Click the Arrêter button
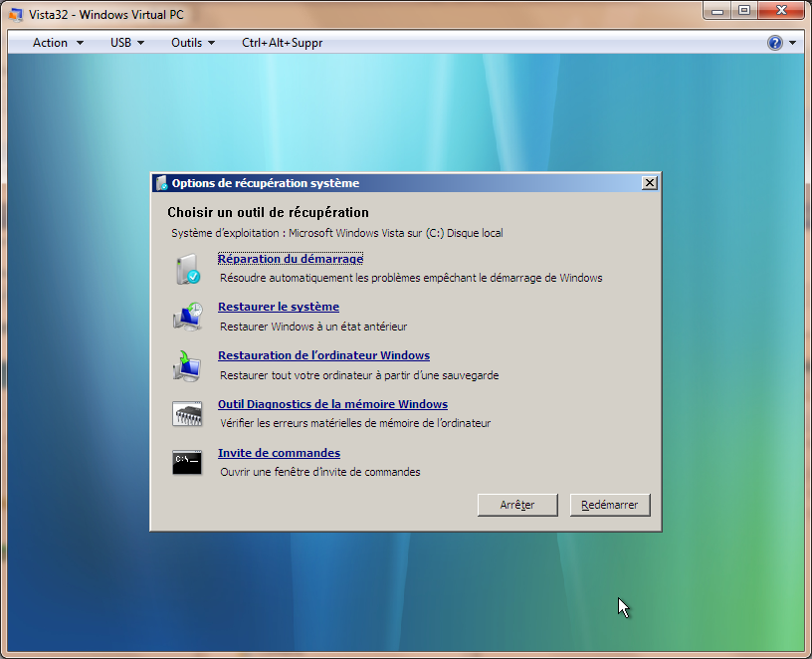 click(x=517, y=505)
